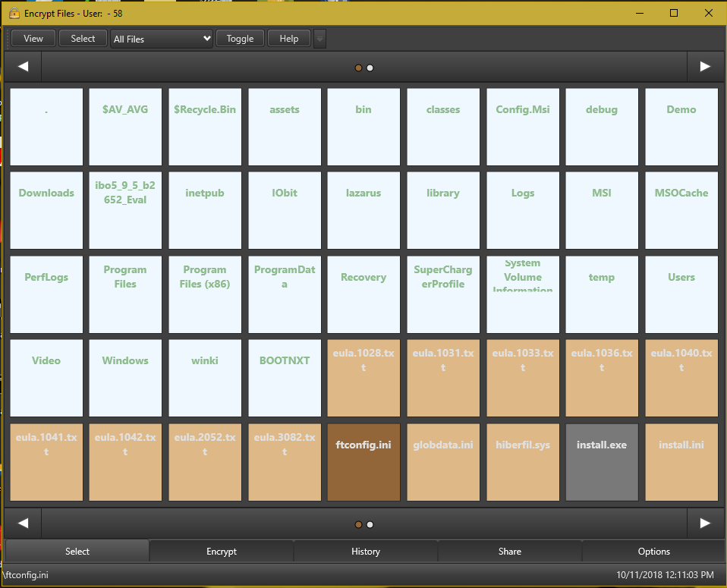
Task: Open the Users folder tile
Action: pos(681,294)
